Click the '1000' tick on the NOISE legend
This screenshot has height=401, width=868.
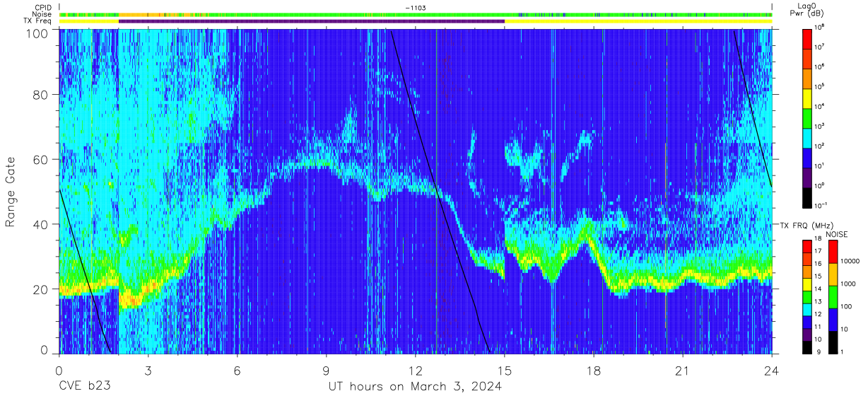(848, 284)
